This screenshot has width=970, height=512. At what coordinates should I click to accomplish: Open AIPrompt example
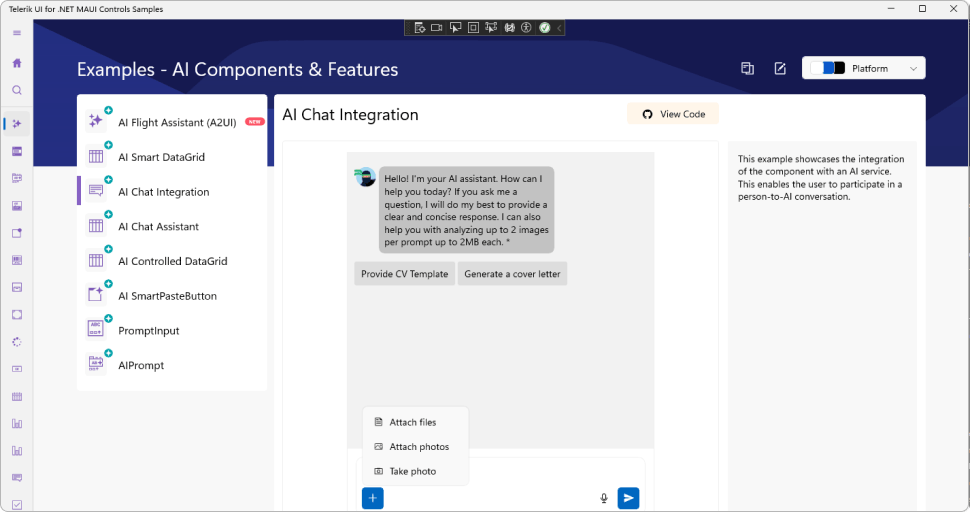coord(173,365)
